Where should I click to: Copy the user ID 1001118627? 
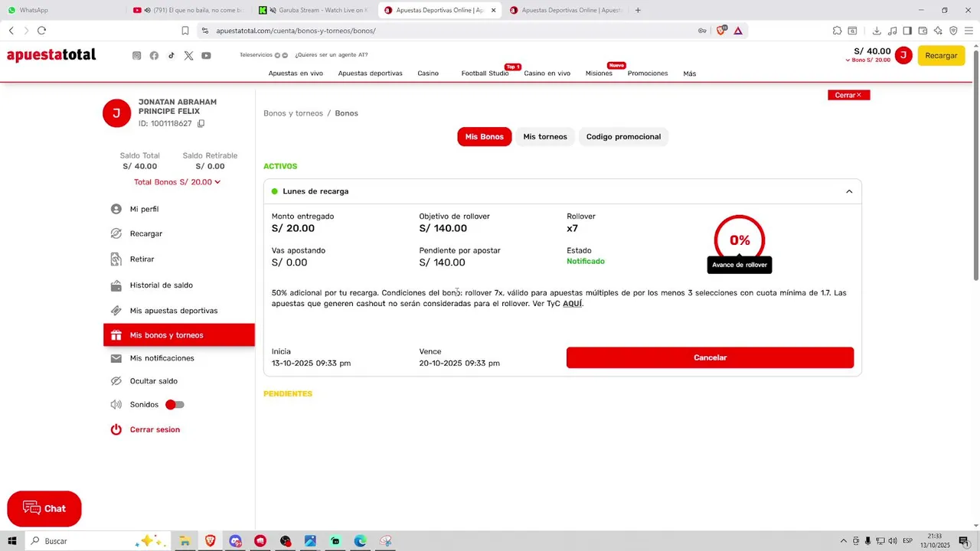point(201,123)
